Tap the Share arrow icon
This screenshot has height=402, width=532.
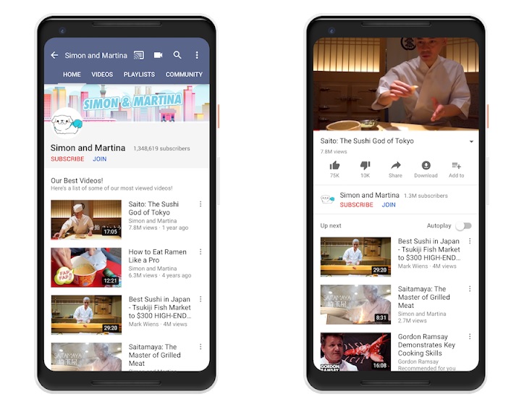point(396,165)
